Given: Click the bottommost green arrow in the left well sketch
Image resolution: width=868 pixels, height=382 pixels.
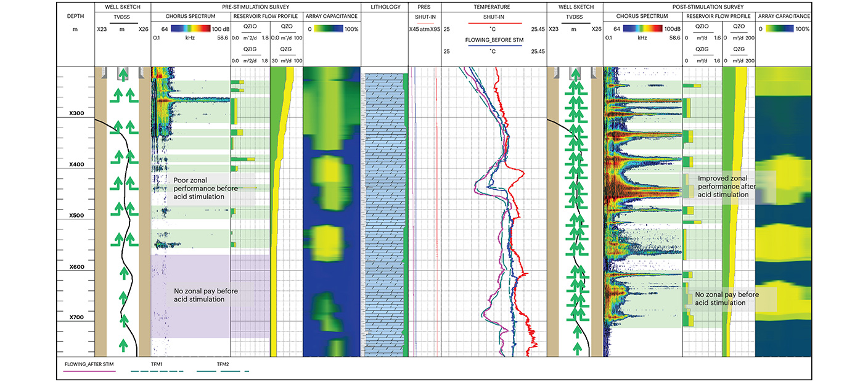Looking at the screenshot, I should click(x=123, y=344).
